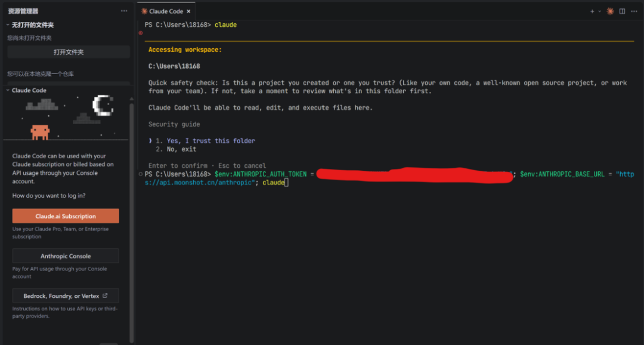The height and width of the screenshot is (345, 644).
Task: Click the Accessing workspace heading
Action: 185,50
